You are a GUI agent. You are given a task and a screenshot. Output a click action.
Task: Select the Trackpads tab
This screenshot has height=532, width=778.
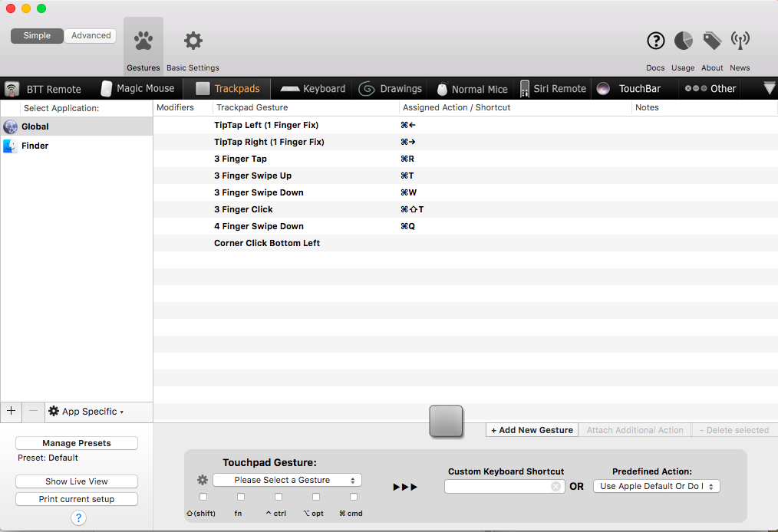(x=227, y=89)
